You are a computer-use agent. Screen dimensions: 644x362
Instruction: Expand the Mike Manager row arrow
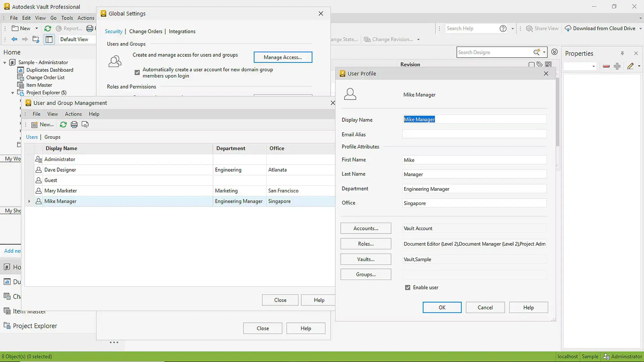point(29,201)
